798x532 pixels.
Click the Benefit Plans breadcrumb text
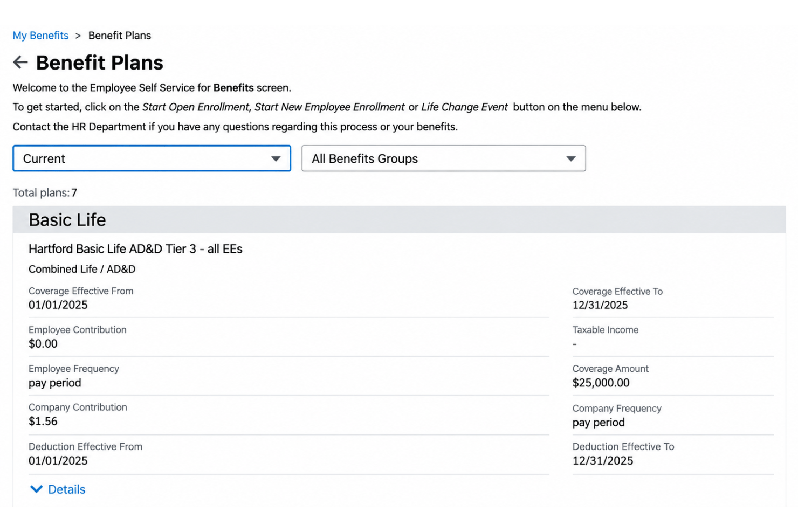[x=120, y=36]
